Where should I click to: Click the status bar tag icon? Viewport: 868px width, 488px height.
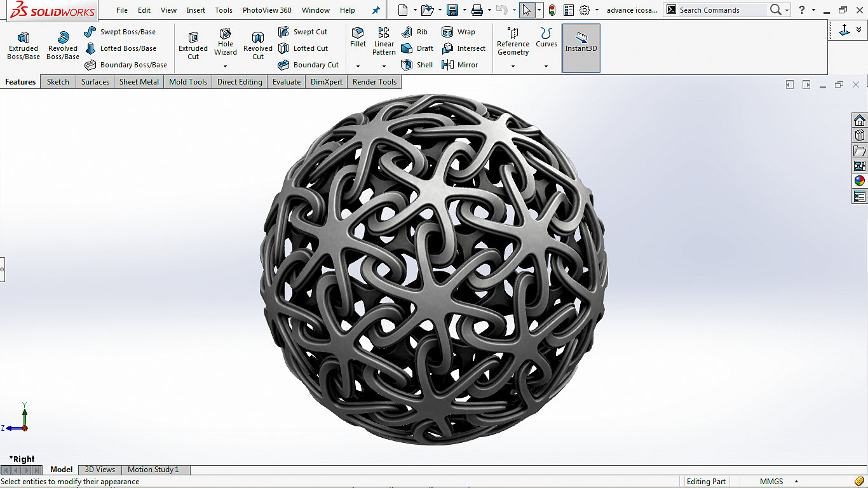point(859,482)
